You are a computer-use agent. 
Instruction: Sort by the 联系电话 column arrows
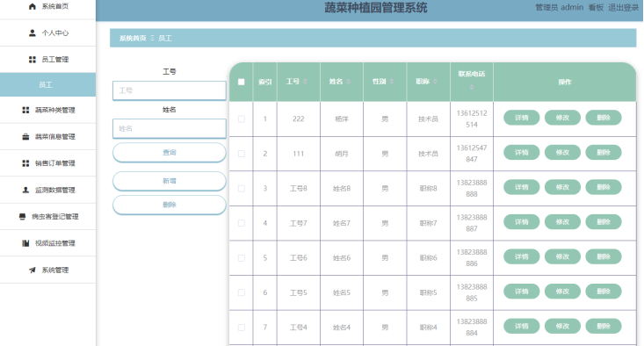tap(472, 87)
